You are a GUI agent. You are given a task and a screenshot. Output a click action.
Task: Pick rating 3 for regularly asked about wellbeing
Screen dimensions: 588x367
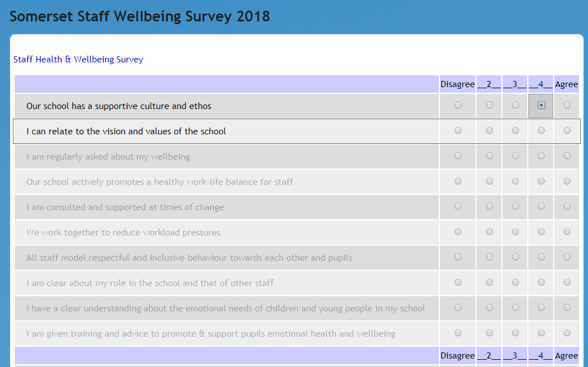514,156
